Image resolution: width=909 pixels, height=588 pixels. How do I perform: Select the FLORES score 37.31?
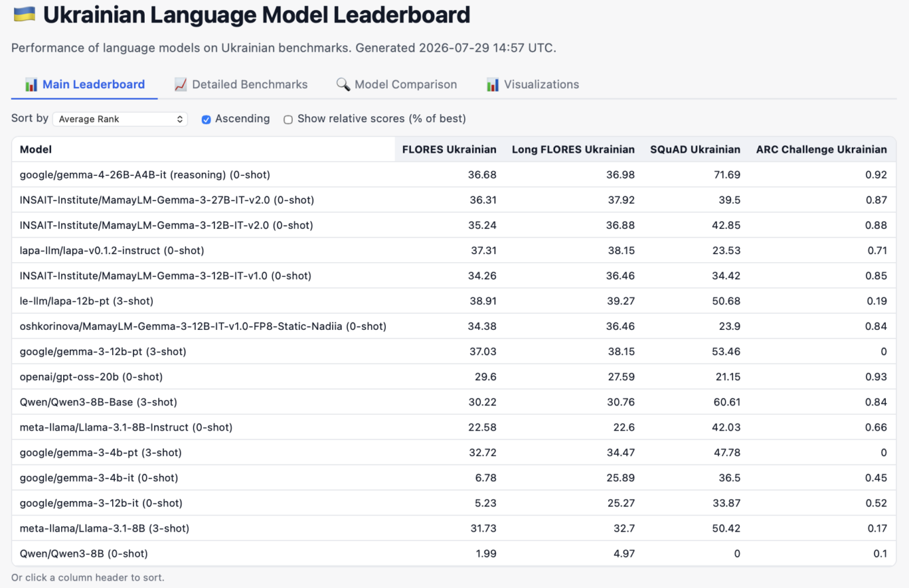point(484,251)
